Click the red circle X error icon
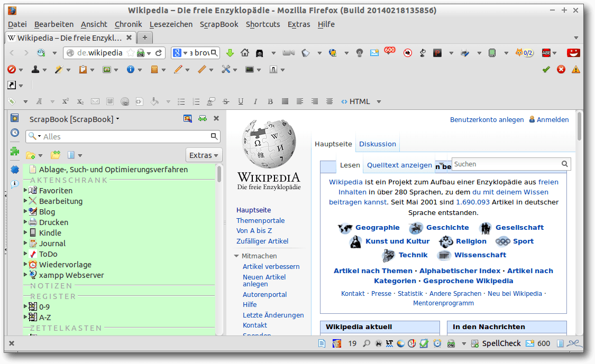Viewport: 595px width, 364px height. pos(561,69)
